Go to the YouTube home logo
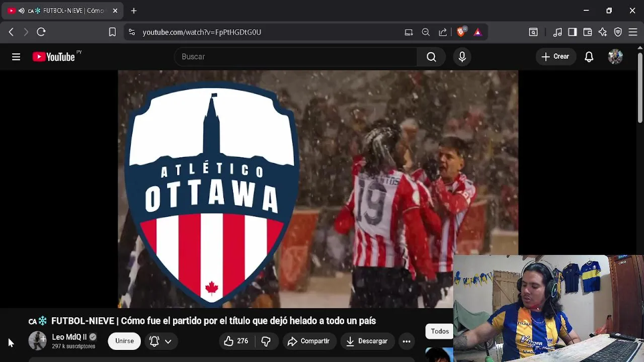Image resolution: width=644 pixels, height=362 pixels. tap(54, 57)
